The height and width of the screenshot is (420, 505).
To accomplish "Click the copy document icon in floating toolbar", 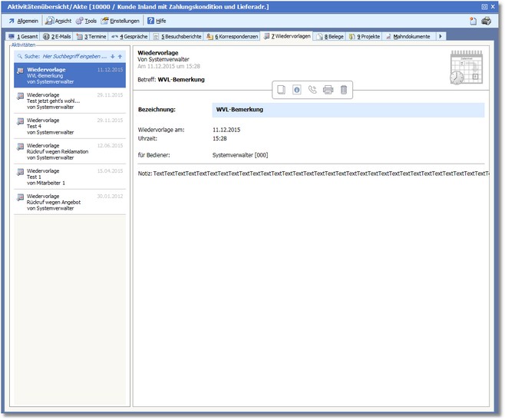I will click(282, 90).
